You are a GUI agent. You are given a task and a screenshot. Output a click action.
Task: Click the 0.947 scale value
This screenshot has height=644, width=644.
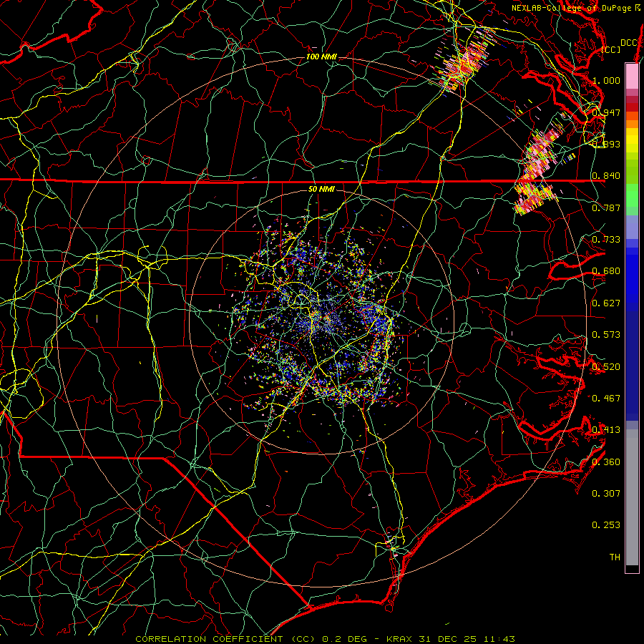[606, 112]
